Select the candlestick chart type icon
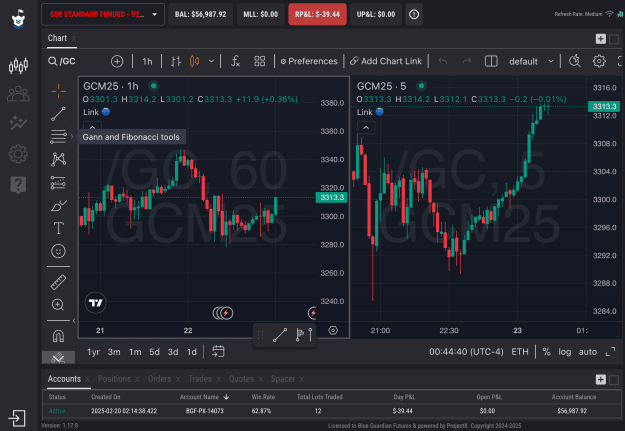Image resolution: width=625 pixels, height=431 pixels. click(195, 61)
